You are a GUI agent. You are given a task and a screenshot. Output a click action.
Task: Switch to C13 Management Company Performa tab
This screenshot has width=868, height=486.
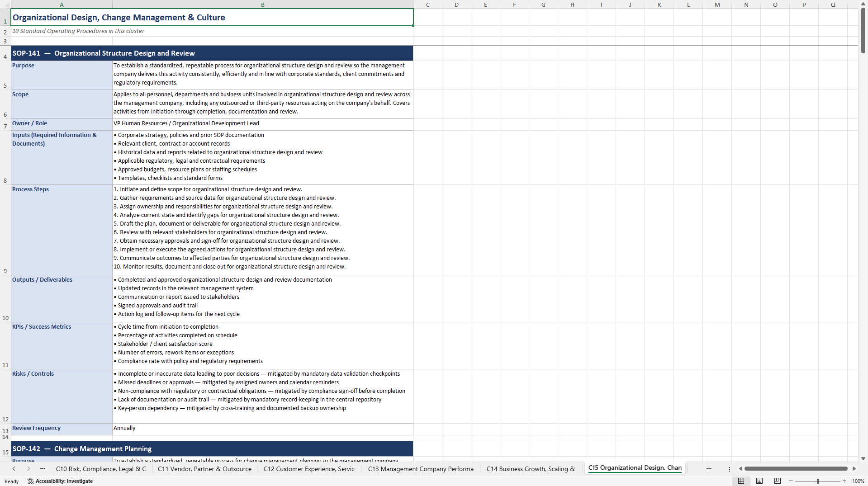click(421, 469)
